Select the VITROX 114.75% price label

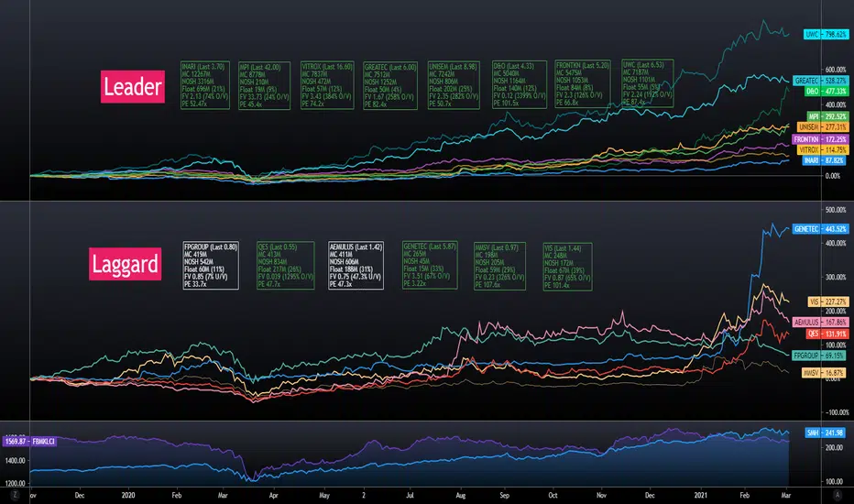tap(823, 150)
